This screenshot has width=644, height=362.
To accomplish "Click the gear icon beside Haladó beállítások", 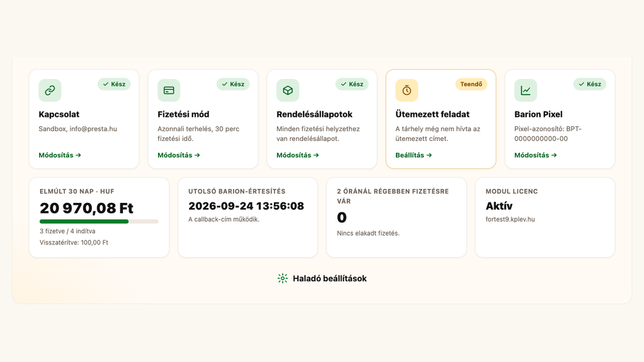I will (283, 278).
